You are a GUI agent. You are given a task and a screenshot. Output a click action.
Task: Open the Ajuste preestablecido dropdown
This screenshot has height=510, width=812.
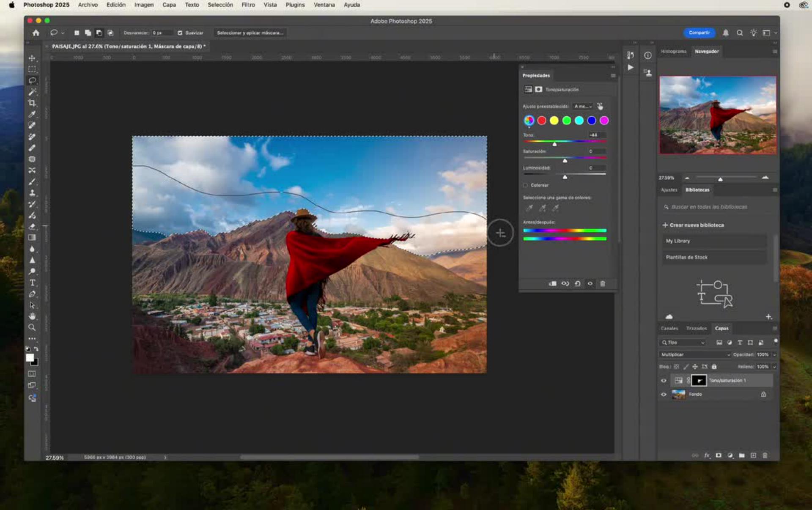(583, 106)
